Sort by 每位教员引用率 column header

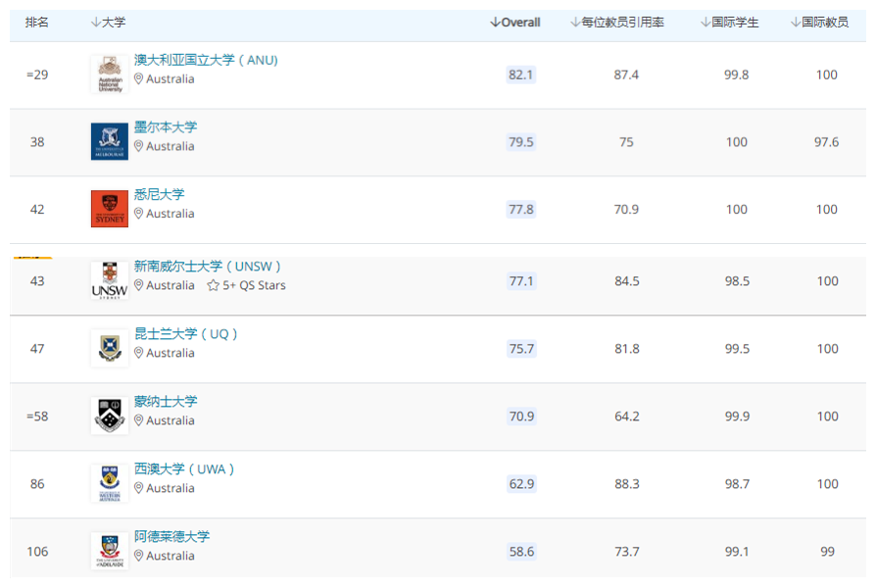click(617, 23)
